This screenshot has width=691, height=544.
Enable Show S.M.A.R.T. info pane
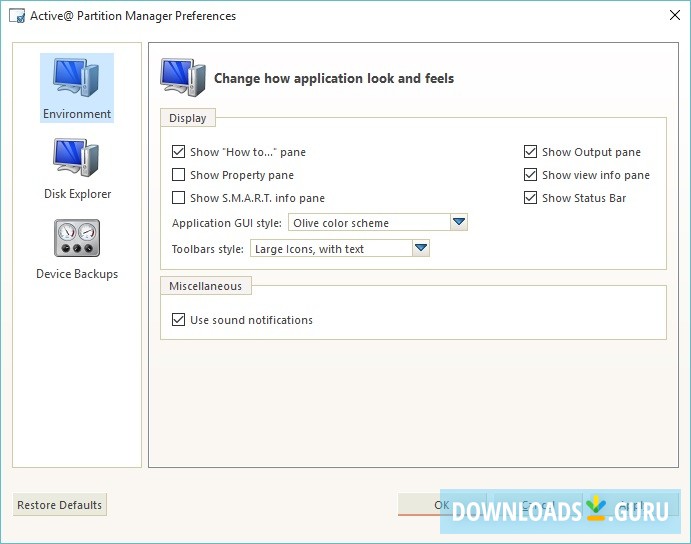tap(178, 197)
